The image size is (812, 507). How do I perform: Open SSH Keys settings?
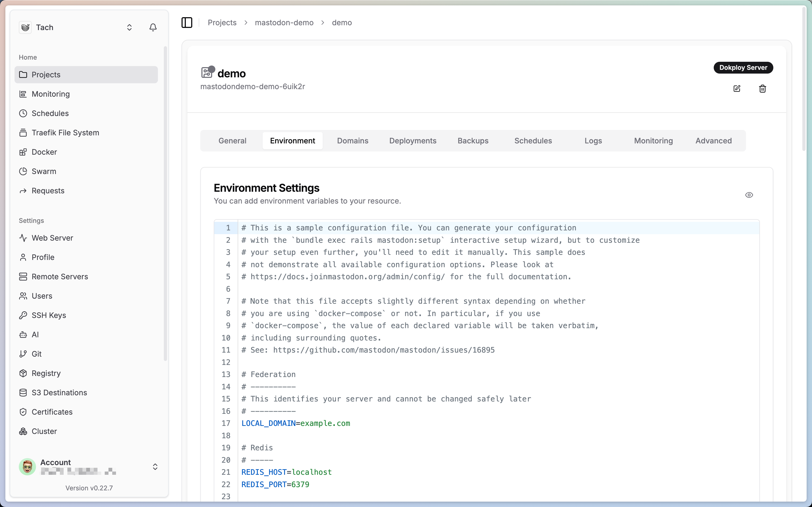click(49, 315)
